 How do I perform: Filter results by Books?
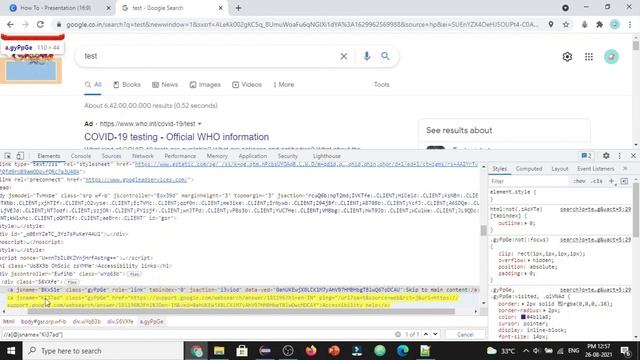[x=127, y=84]
